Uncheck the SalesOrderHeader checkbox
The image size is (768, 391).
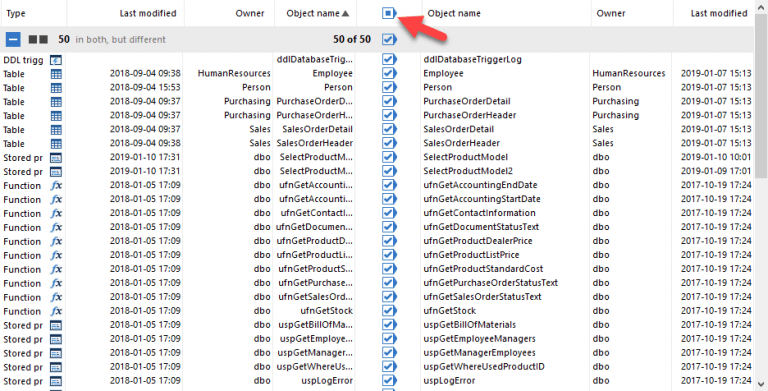tap(389, 143)
